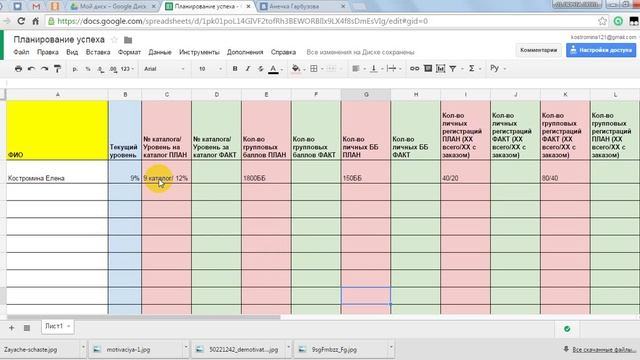Select column G header

coord(366,94)
